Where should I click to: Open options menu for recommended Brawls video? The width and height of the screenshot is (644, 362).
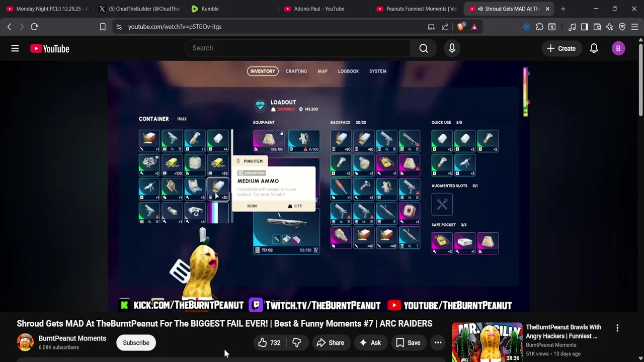tap(617, 328)
